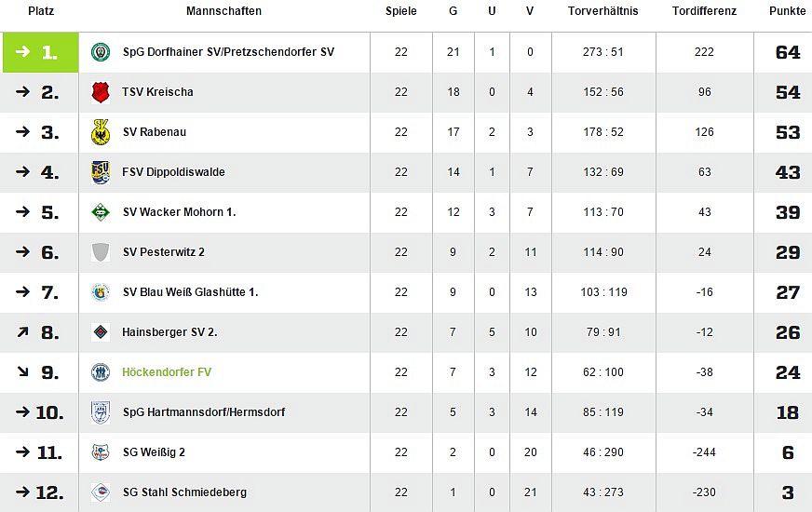812x512 pixels.
Task: Click the Mannschaften column header
Action: click(x=223, y=11)
